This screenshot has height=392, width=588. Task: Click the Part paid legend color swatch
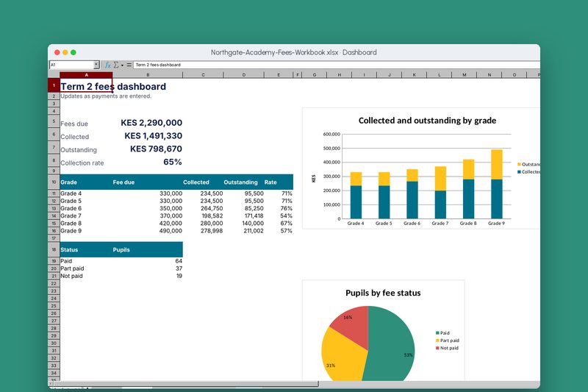coord(437,341)
